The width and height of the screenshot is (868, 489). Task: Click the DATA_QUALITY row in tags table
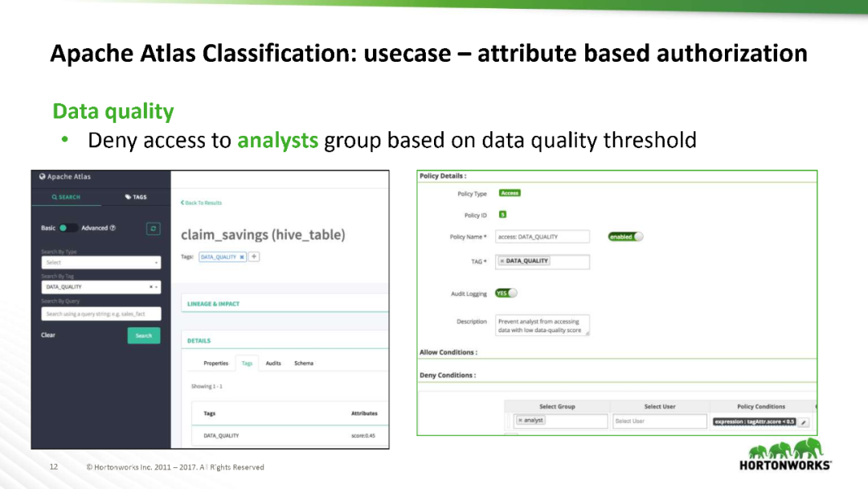(290, 436)
